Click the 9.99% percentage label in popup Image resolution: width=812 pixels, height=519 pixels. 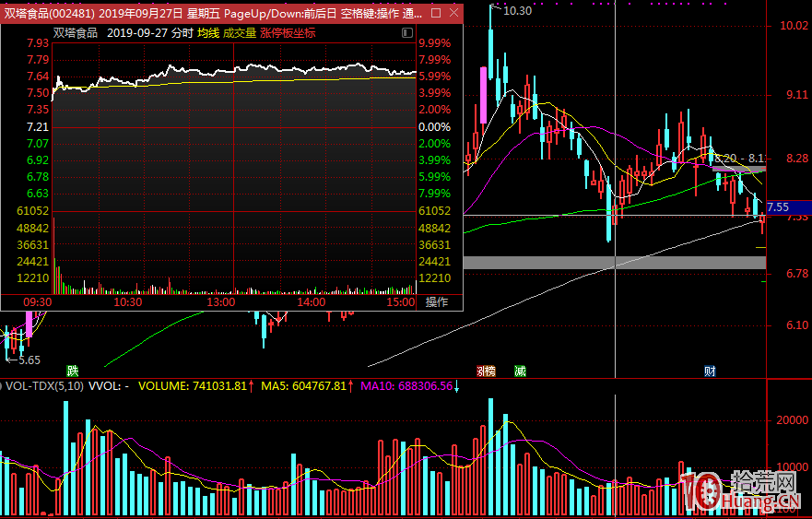tap(434, 43)
